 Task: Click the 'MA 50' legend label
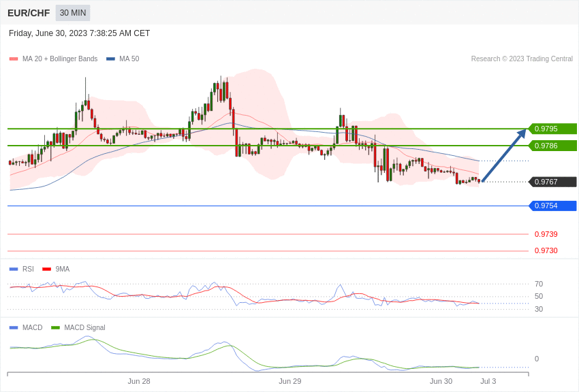tap(129, 59)
